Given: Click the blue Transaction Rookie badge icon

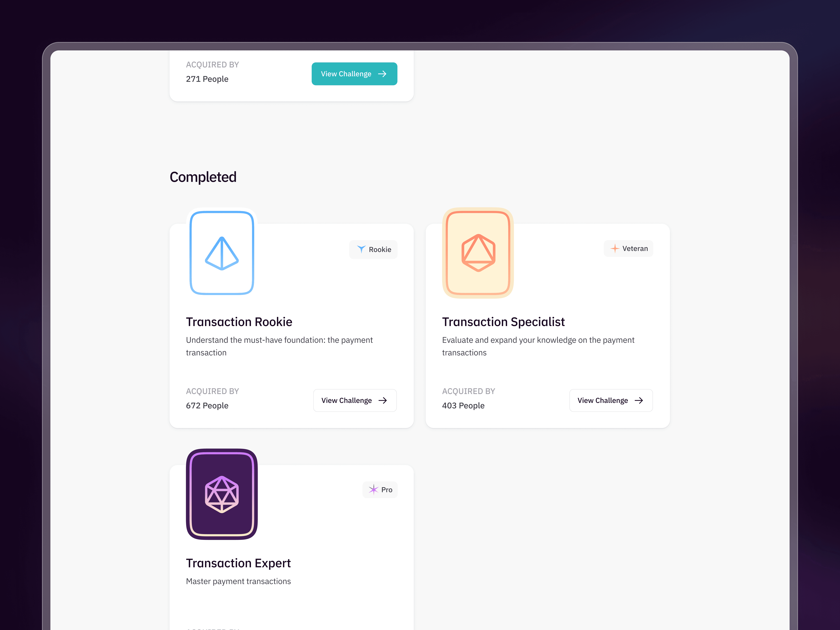Looking at the screenshot, I should point(222,253).
